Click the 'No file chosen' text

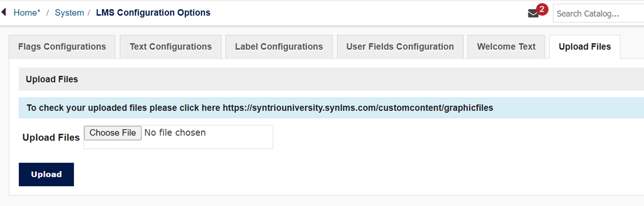pos(175,133)
